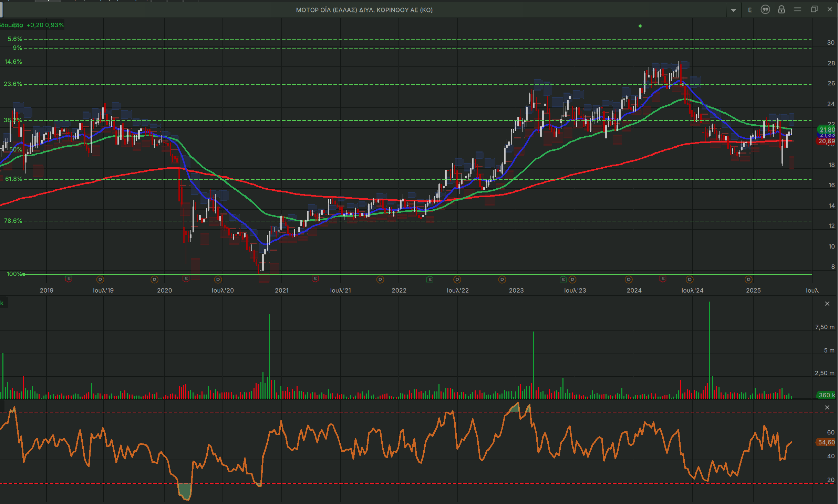Toggle the padlock lock icon
Viewport: 838px width, 504px height.
click(x=782, y=10)
